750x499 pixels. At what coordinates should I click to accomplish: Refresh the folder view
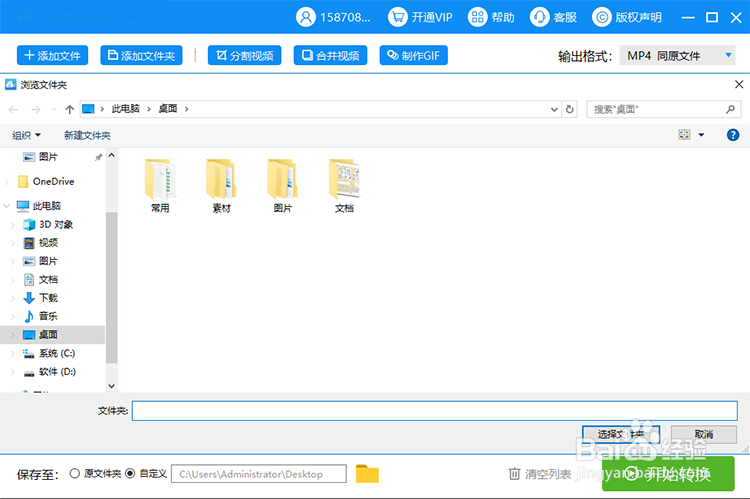(x=570, y=110)
